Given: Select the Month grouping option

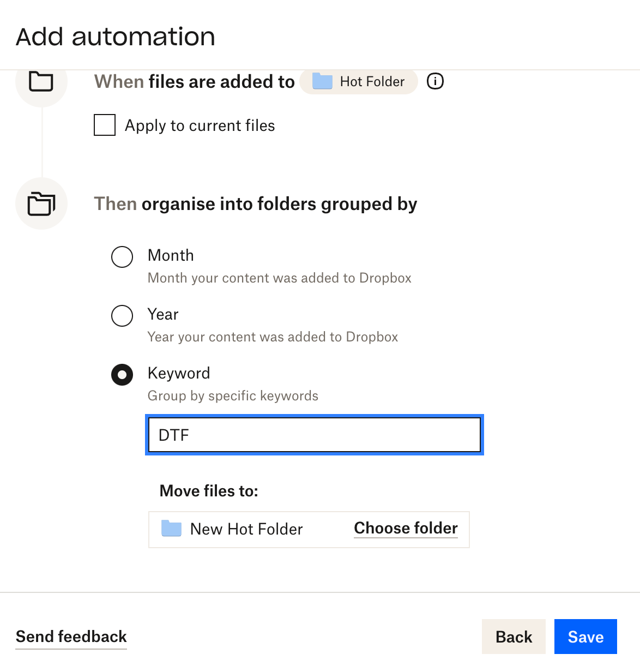Looking at the screenshot, I should [122, 256].
